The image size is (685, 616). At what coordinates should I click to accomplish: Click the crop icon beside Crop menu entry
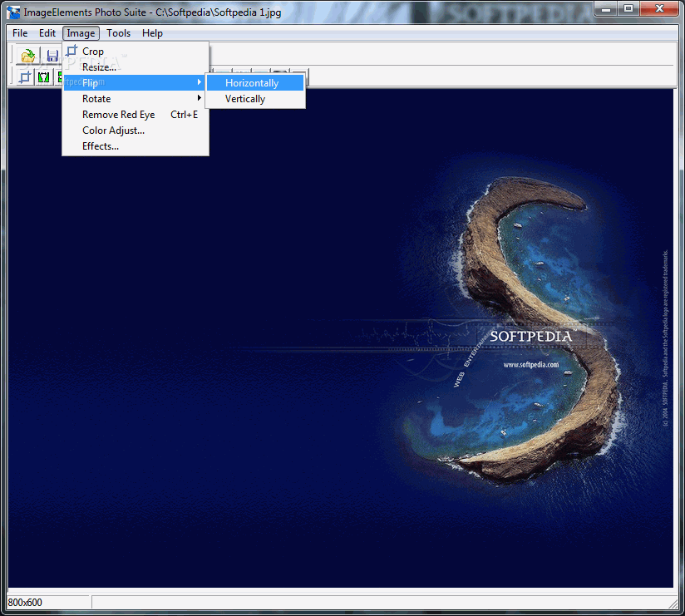coord(71,51)
